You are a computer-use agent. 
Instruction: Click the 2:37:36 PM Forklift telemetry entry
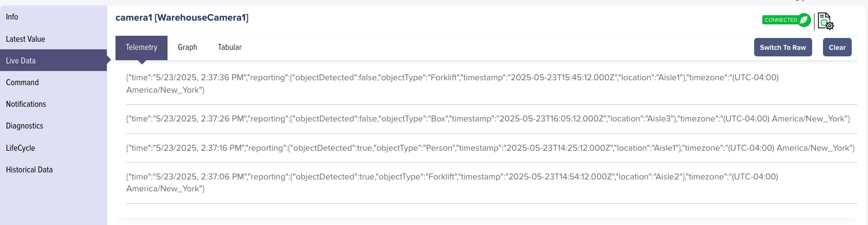coord(452,83)
